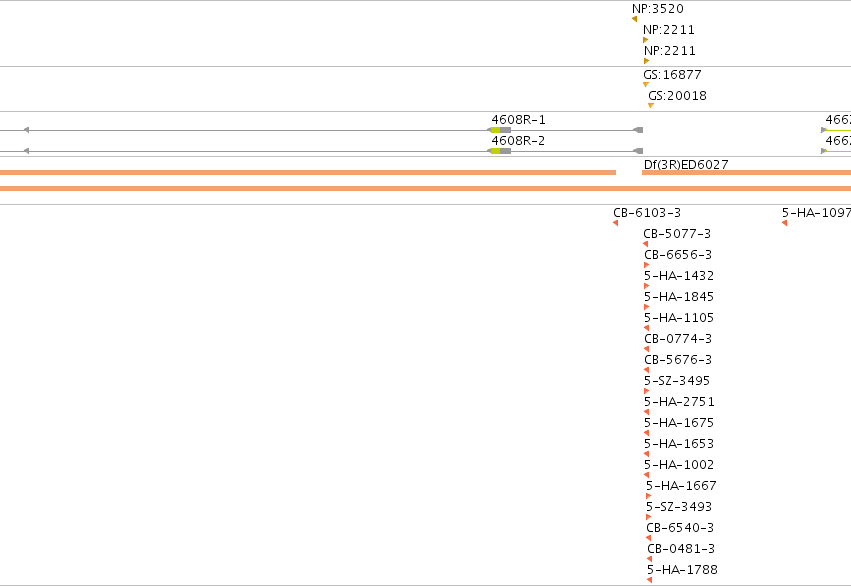
Task: Click the NP:3520 insertion marker label
Action: coord(658,9)
